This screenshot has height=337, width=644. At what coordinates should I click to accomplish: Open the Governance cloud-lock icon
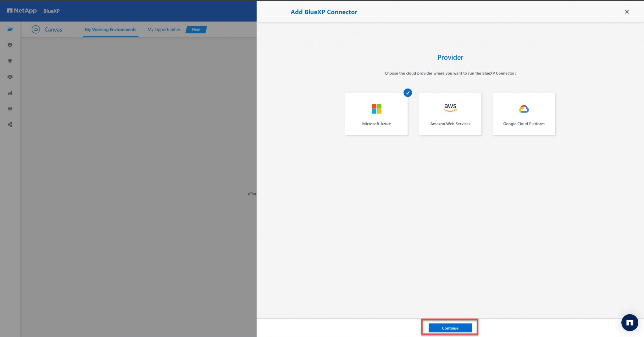point(10,77)
